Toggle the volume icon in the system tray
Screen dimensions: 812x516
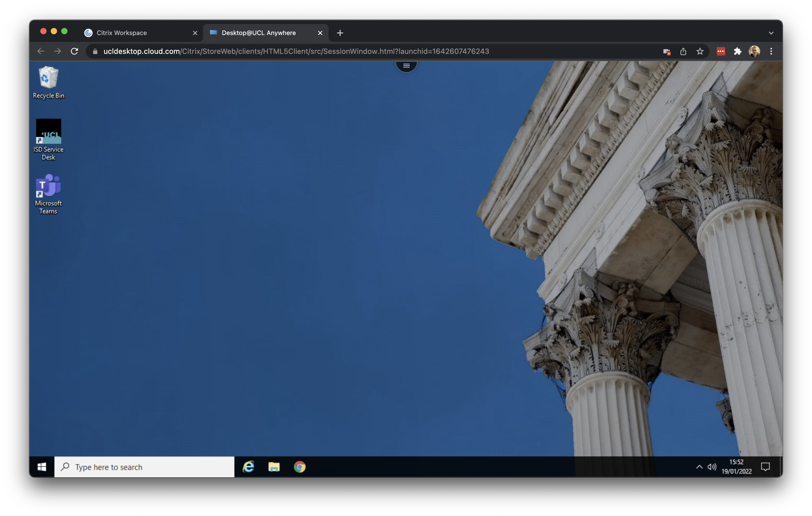tap(713, 467)
